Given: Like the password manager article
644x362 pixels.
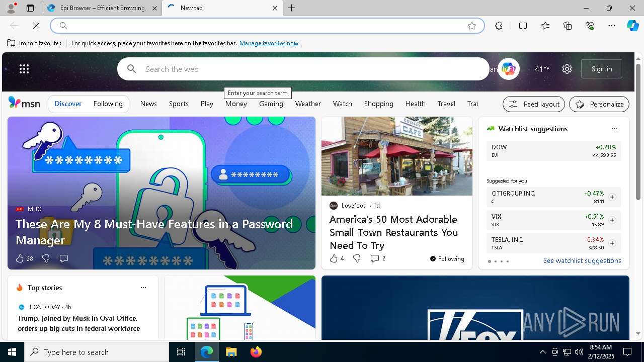Looking at the screenshot, I should (20, 258).
